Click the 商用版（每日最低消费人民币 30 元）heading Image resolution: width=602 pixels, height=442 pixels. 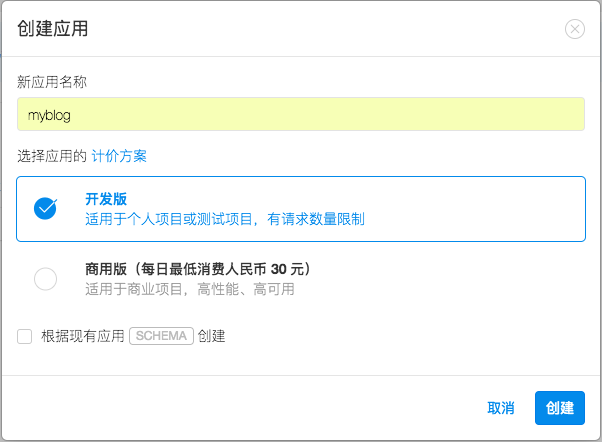[x=198, y=269]
